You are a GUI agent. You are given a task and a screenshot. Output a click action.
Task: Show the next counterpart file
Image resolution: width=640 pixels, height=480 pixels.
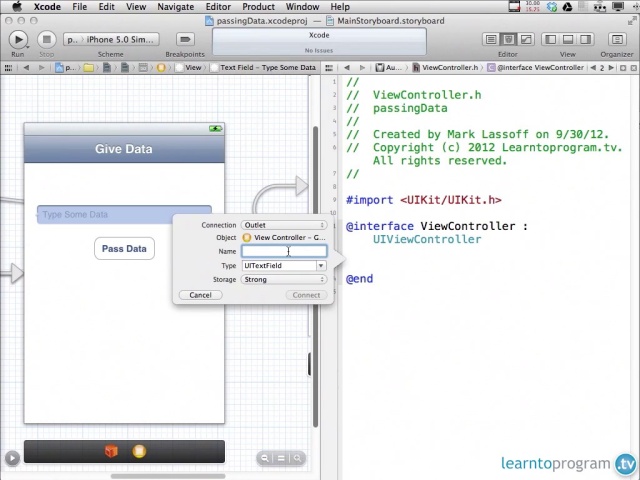[x=611, y=68]
